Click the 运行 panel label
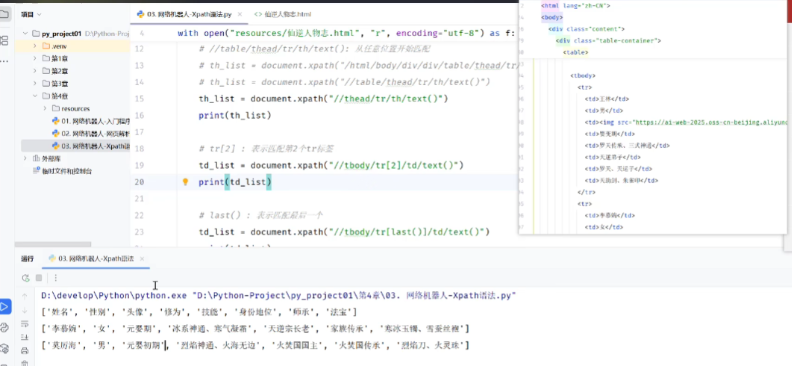This screenshot has width=792, height=367. [x=27, y=258]
